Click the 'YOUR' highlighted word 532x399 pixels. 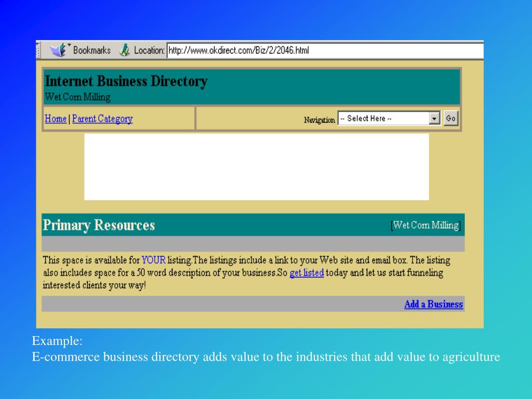click(x=153, y=260)
